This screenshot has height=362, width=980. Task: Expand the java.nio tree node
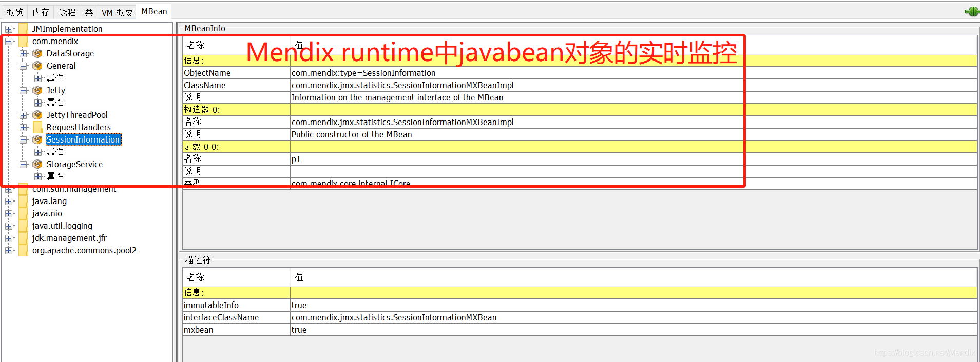click(9, 214)
